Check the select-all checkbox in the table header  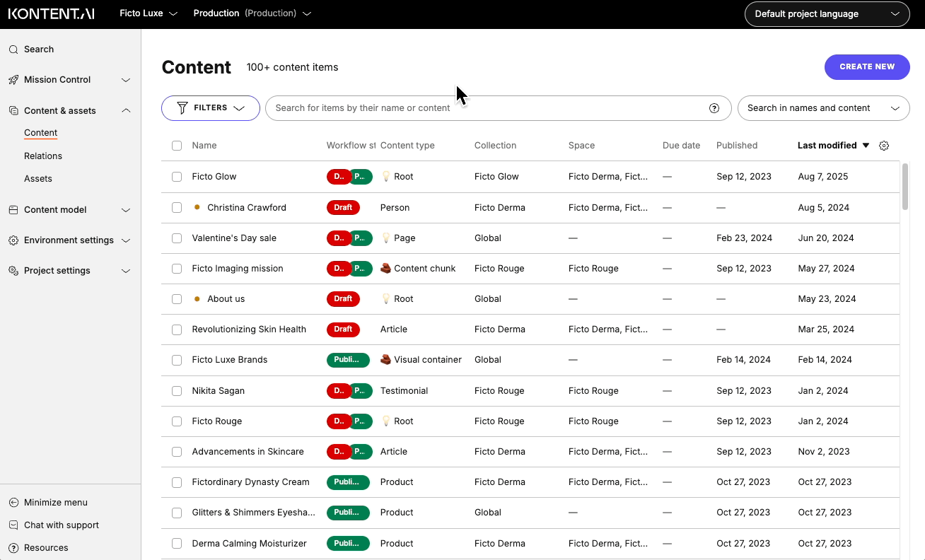point(176,145)
